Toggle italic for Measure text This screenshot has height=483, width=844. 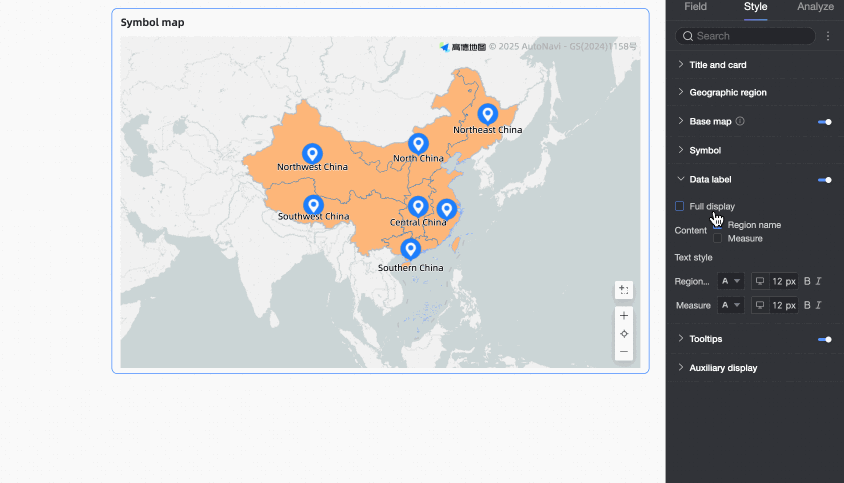point(818,305)
